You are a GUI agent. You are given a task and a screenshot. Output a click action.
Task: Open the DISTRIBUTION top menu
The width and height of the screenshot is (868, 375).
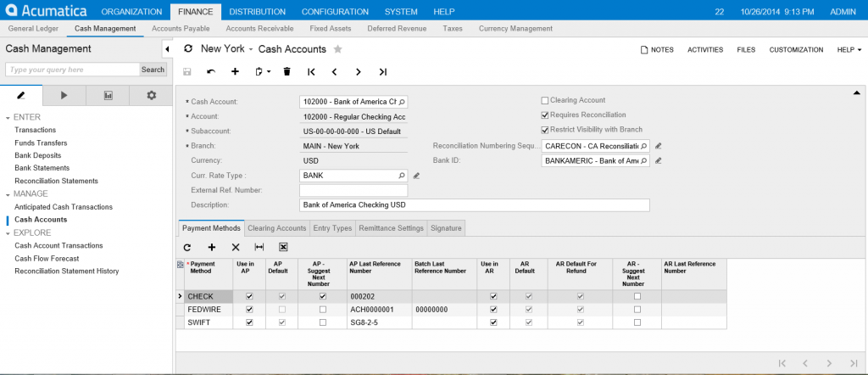pyautogui.click(x=257, y=12)
